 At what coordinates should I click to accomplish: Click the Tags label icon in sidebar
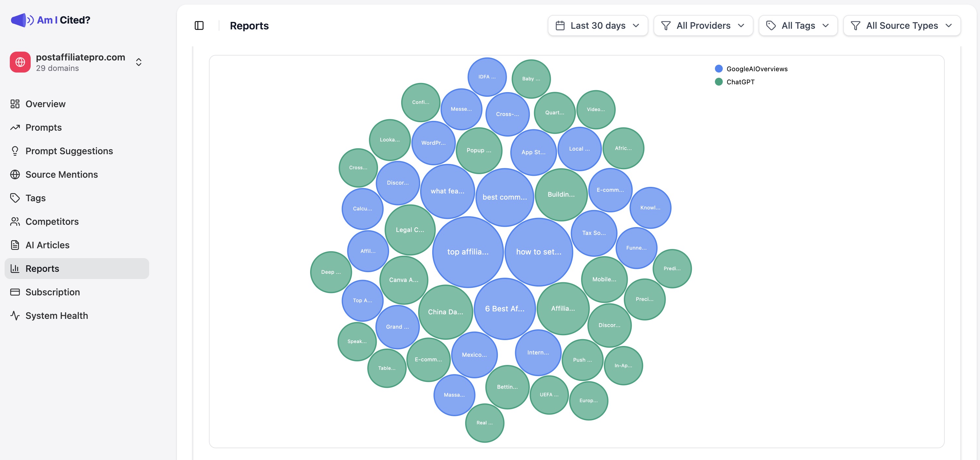[x=15, y=198]
